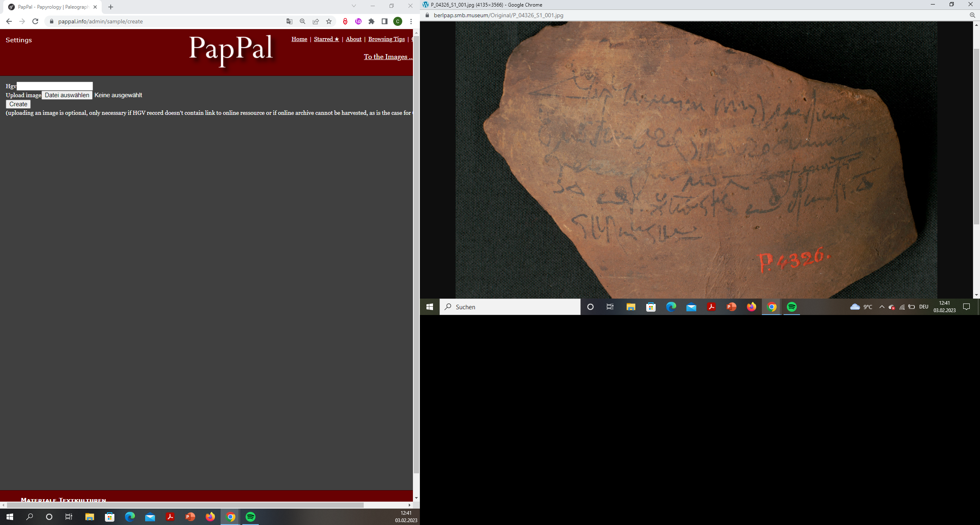Open the About page link
980x525 pixels.
353,39
